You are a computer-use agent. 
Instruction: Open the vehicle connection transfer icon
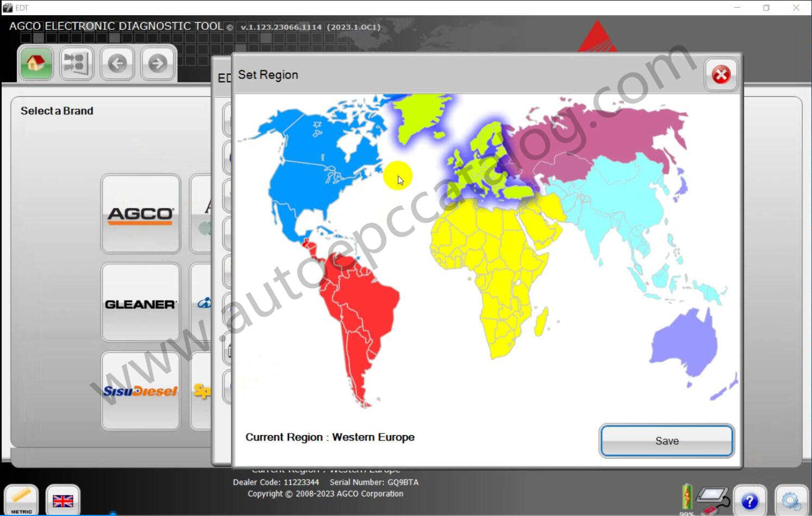[76, 64]
